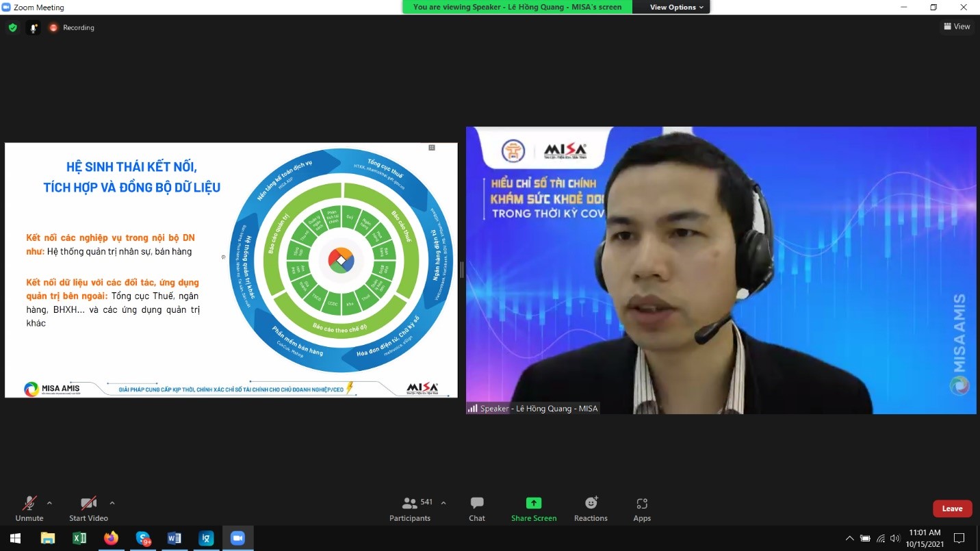Open Firefox from the Windows taskbar
The image size is (980, 551).
111,538
